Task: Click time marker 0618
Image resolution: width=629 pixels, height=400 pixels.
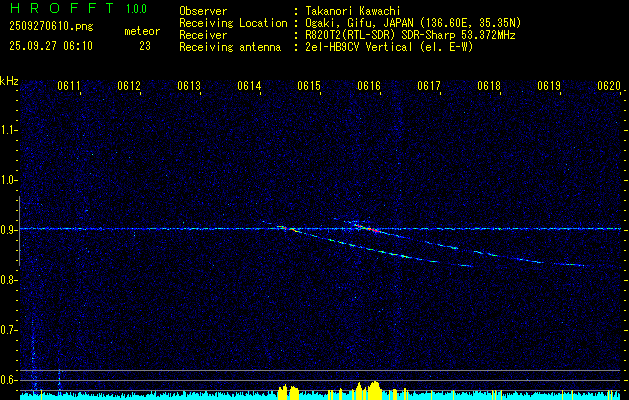Action: pos(489,85)
